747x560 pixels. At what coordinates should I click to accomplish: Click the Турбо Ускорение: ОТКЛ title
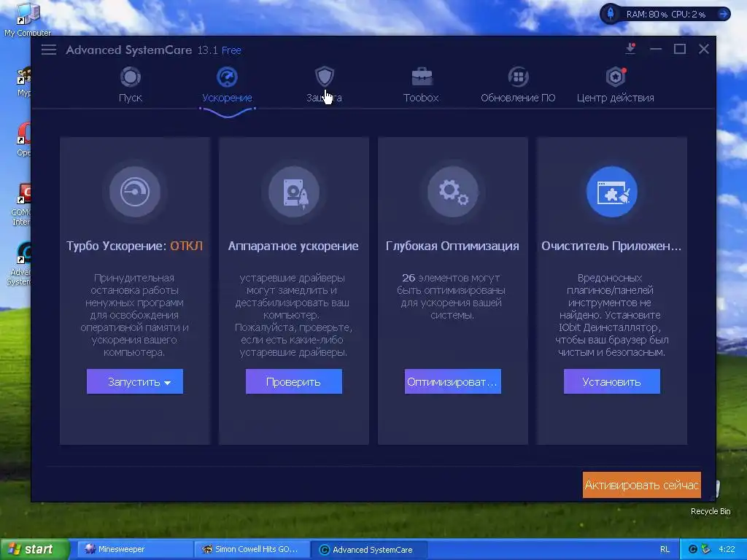point(134,246)
